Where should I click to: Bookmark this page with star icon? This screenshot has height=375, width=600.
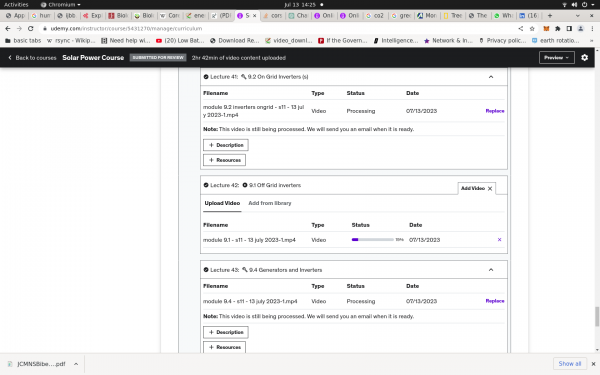tap(532, 29)
